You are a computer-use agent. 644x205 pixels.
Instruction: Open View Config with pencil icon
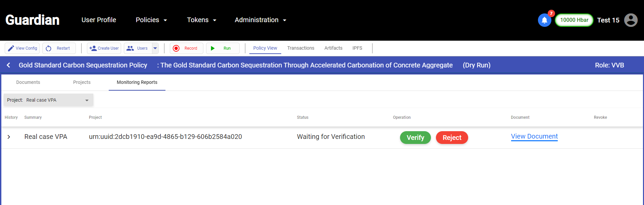22,48
